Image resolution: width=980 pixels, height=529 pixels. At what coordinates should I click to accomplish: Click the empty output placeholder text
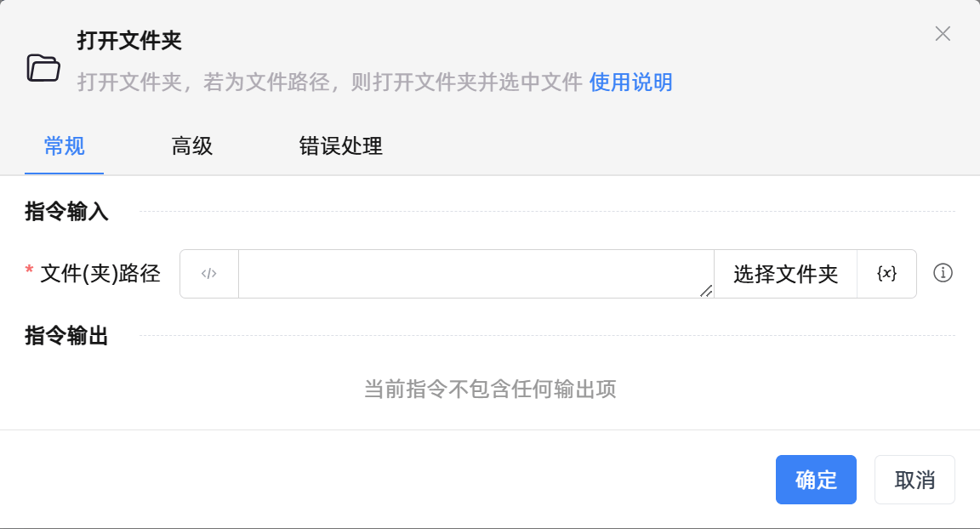pos(490,389)
